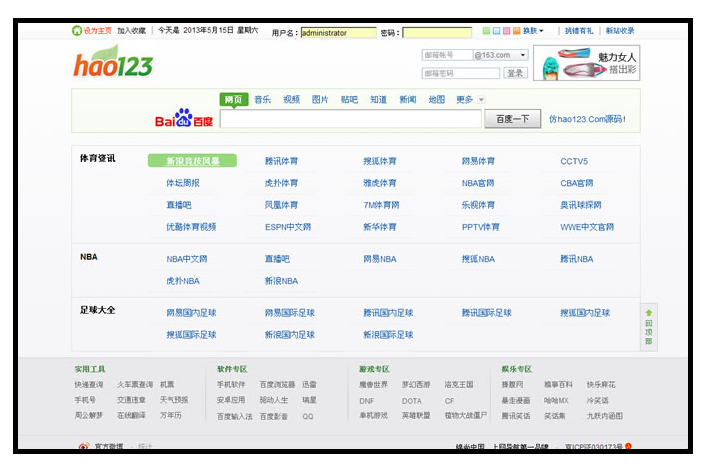Image resolution: width=711 pixels, height=473 pixels.
Task: Open the PPTV体育 link
Action: pyautogui.click(x=480, y=227)
